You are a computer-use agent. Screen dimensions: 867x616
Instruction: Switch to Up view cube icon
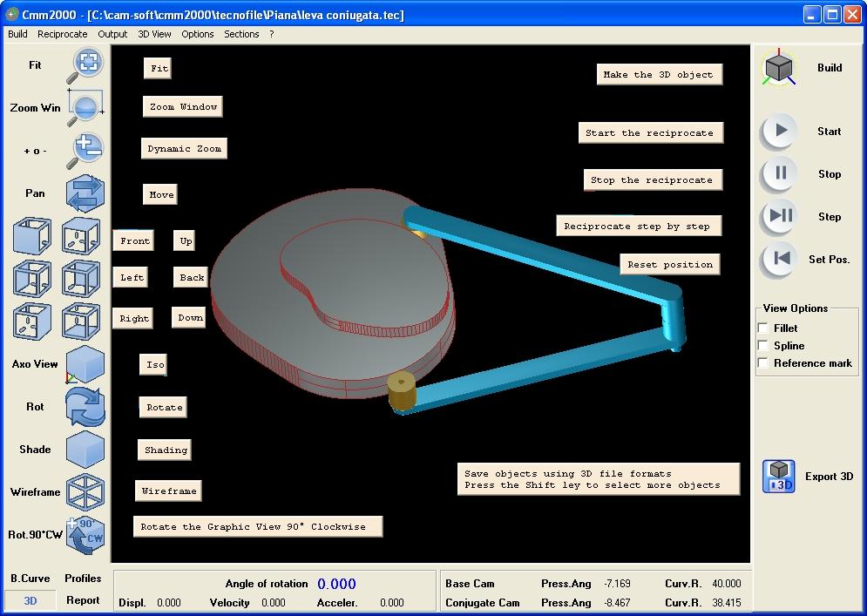[81, 236]
